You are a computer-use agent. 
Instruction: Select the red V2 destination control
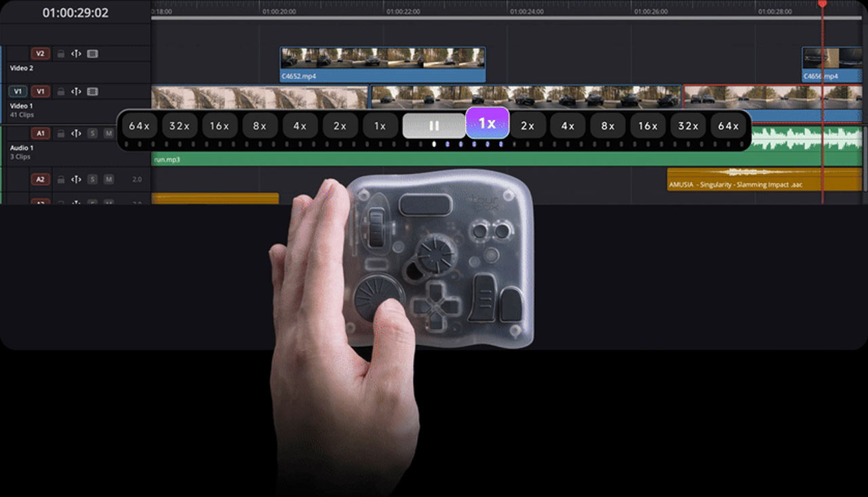tap(40, 54)
